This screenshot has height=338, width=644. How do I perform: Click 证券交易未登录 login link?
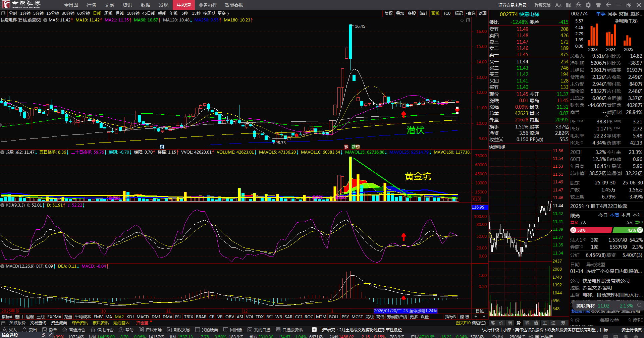(513, 5)
